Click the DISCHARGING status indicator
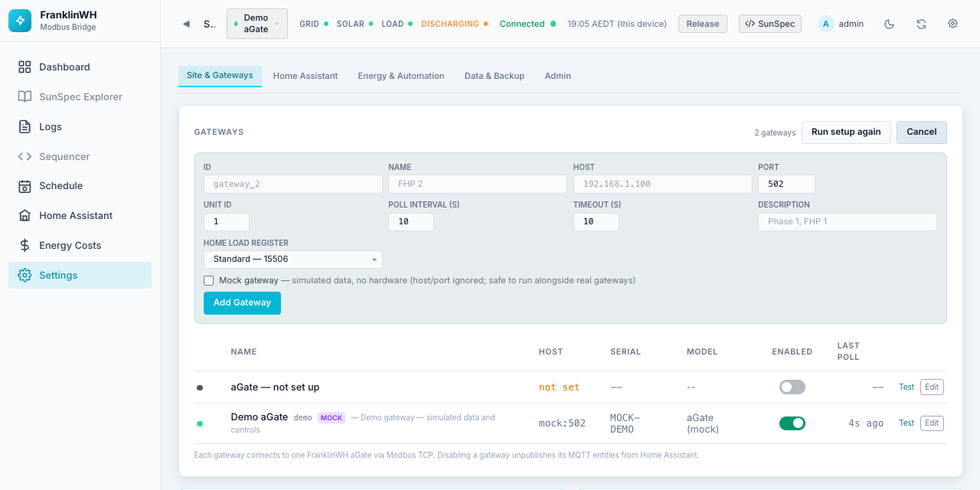This screenshot has height=490, width=980. (455, 24)
